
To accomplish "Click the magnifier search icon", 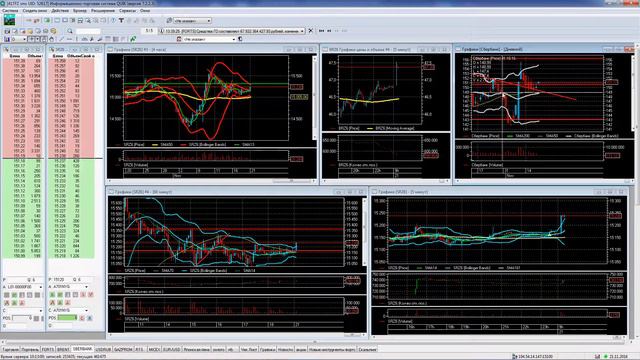I will pos(70,31).
